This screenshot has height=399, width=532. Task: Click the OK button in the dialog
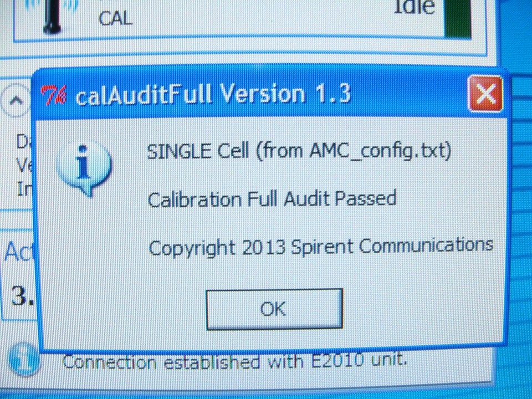(x=274, y=309)
